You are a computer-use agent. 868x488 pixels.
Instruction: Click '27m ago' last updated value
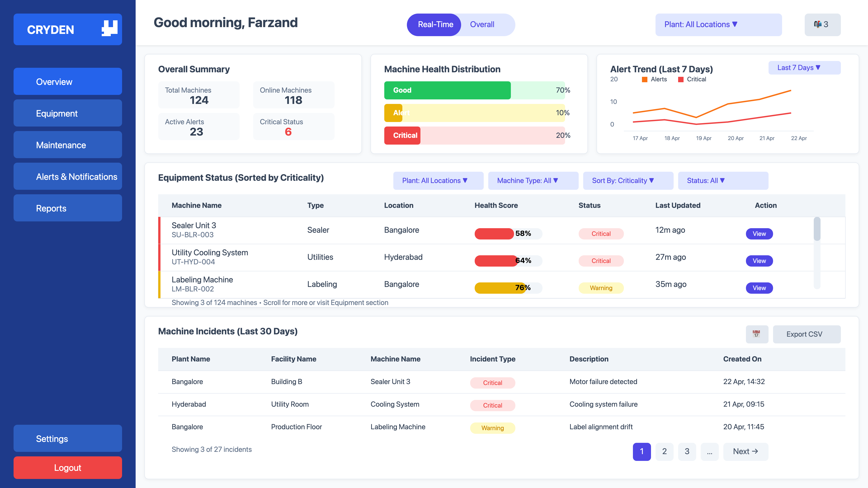click(x=670, y=257)
